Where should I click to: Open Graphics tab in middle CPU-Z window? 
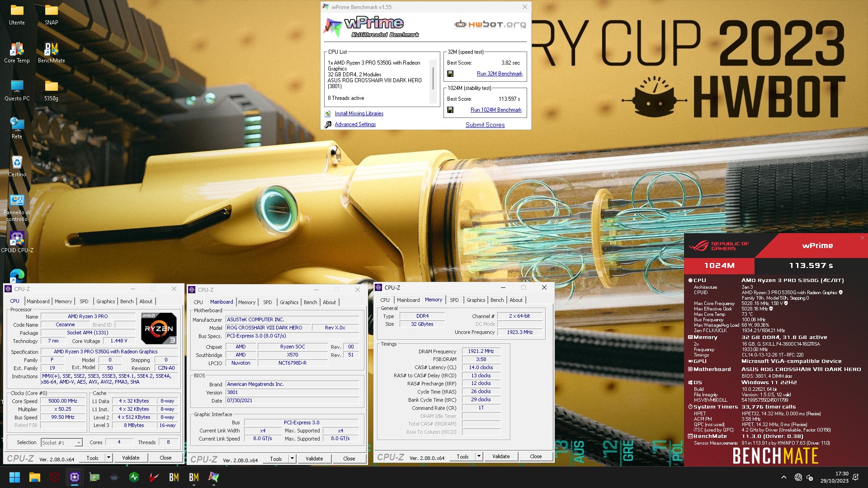(x=289, y=302)
